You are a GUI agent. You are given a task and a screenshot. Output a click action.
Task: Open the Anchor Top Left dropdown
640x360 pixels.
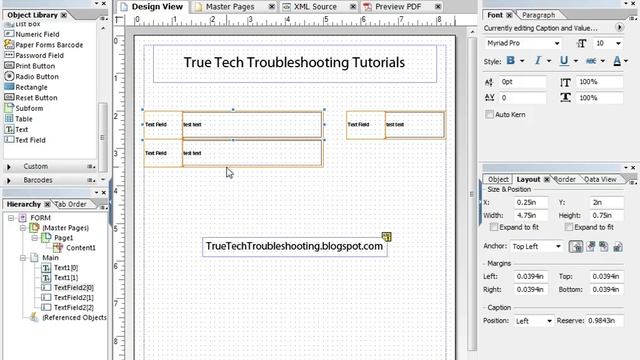(558, 247)
